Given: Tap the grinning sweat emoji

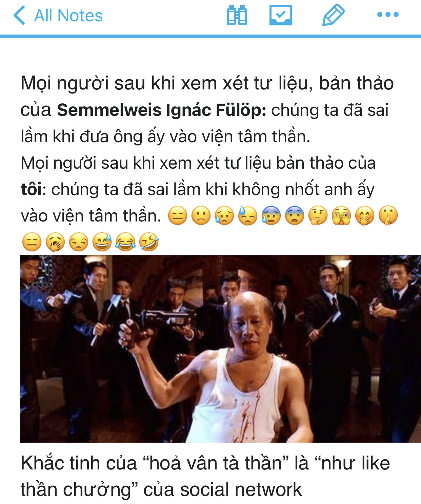Looking at the screenshot, I should [x=102, y=242].
